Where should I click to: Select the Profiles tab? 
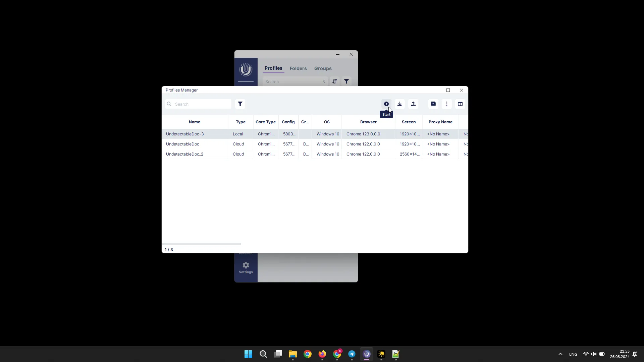[x=274, y=68]
